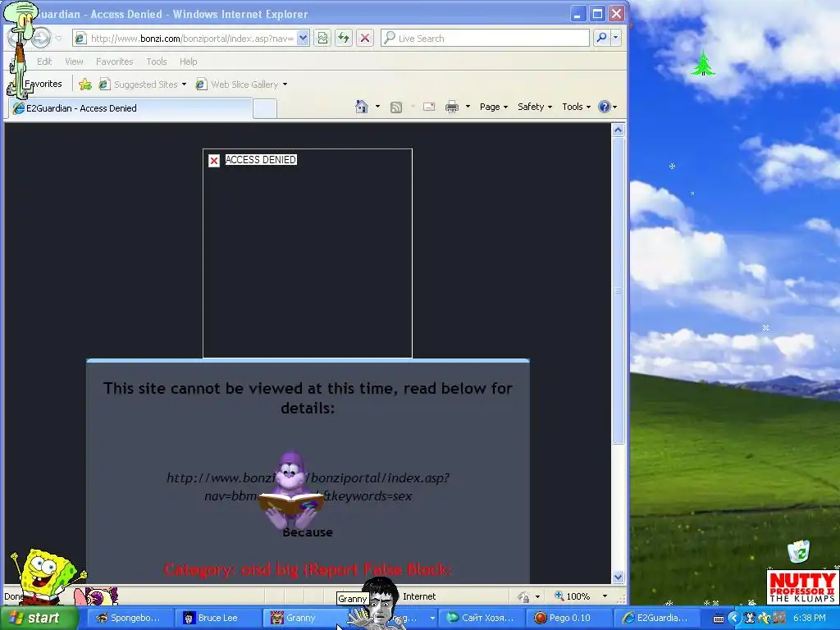Switch to the Spongebo... taskbar item
840x630 pixels.
(129, 618)
